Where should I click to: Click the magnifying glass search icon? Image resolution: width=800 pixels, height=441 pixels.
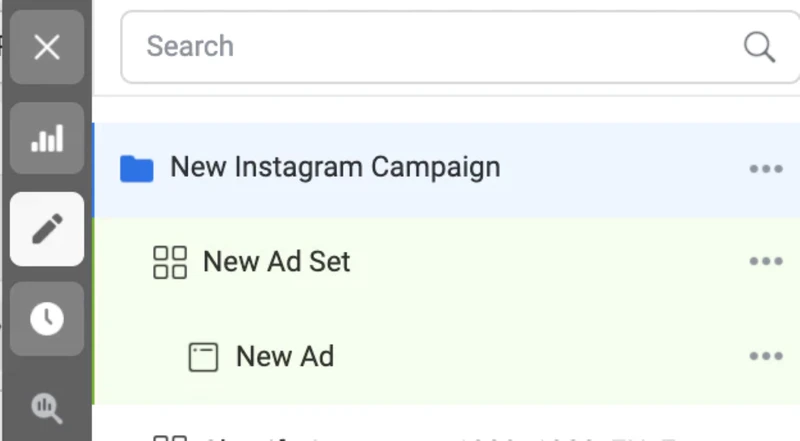tap(759, 47)
